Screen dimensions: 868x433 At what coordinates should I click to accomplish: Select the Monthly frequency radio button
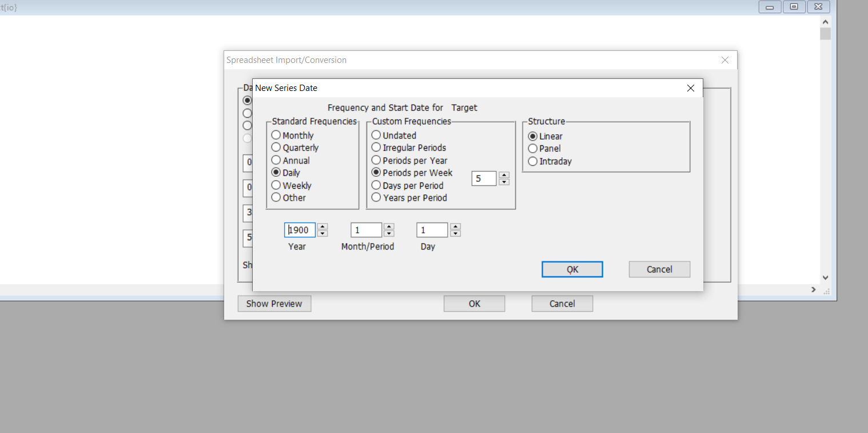pyautogui.click(x=276, y=136)
